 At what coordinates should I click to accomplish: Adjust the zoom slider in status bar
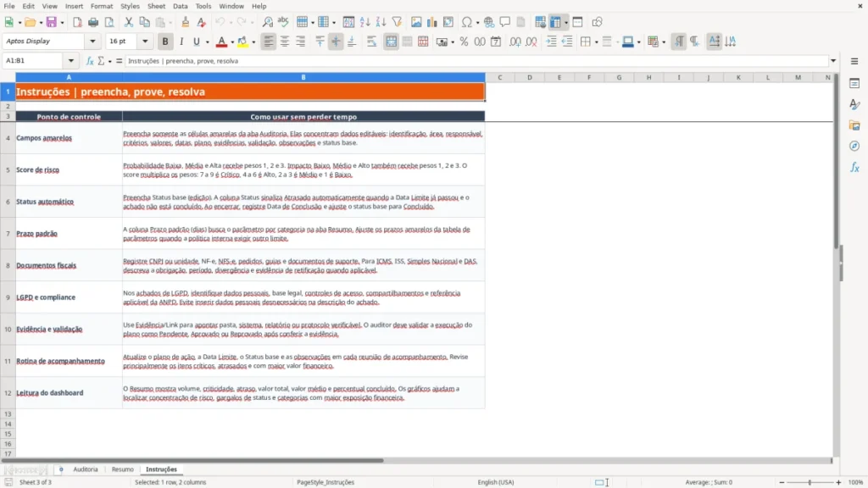(810, 482)
